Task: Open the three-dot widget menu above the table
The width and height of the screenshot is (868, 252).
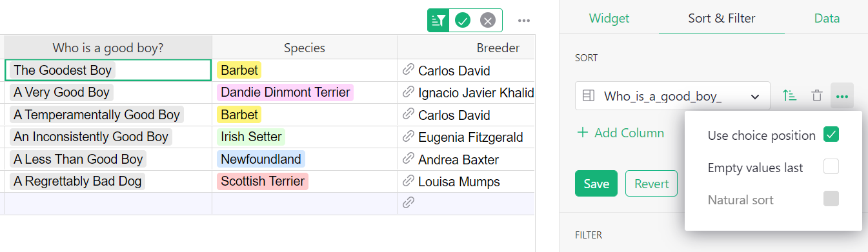Action: pos(524,21)
